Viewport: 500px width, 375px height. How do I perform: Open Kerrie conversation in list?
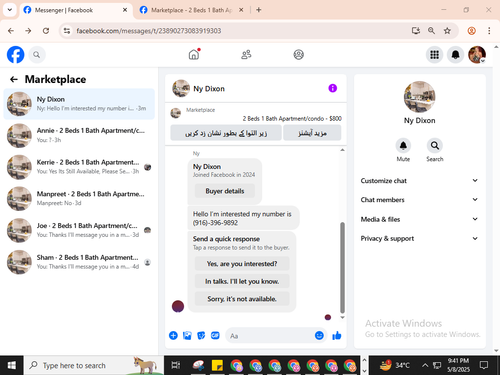point(79,167)
